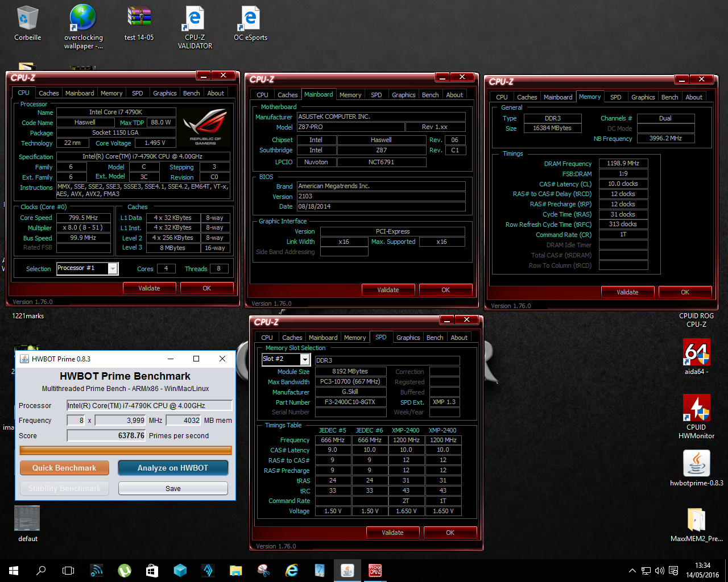This screenshot has width=728, height=582.
Task: Open the uTorrent taskbar icon
Action: tap(124, 570)
